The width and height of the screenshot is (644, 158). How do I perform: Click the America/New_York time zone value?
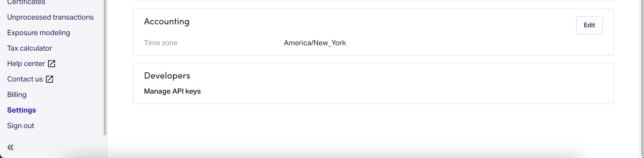(315, 43)
